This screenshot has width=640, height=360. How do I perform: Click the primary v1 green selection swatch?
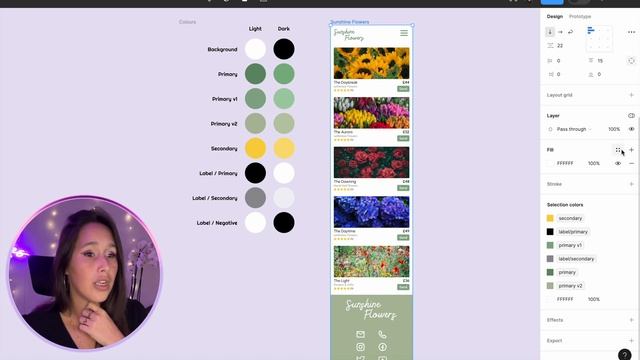point(550,245)
